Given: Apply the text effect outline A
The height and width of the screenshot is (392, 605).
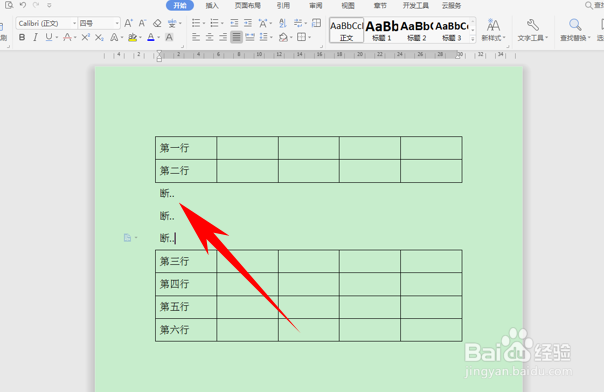Looking at the screenshot, I should click(x=114, y=37).
